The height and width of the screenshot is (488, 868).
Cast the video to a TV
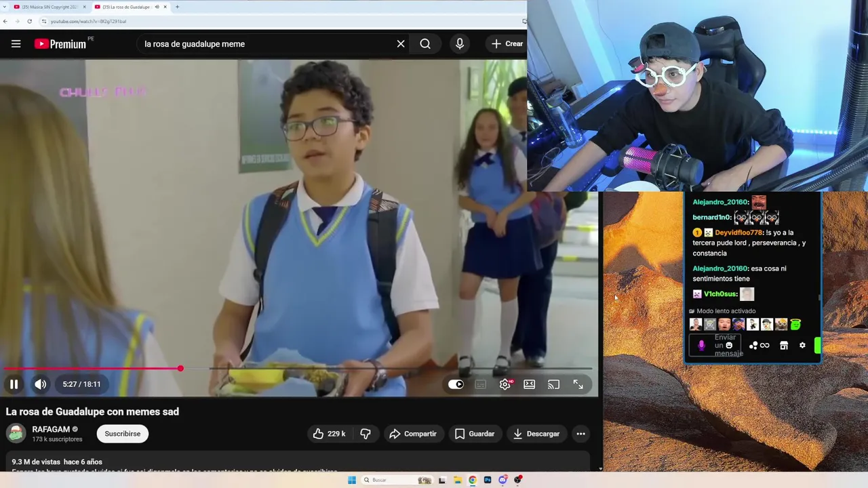point(554,384)
